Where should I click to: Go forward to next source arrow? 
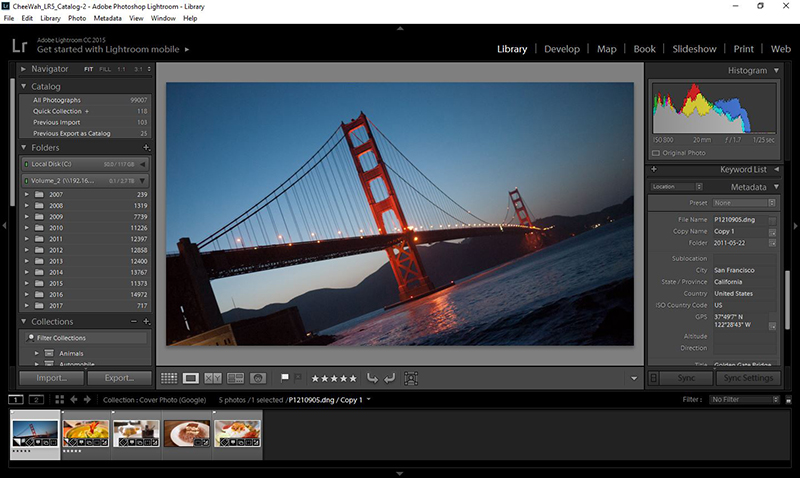point(87,399)
